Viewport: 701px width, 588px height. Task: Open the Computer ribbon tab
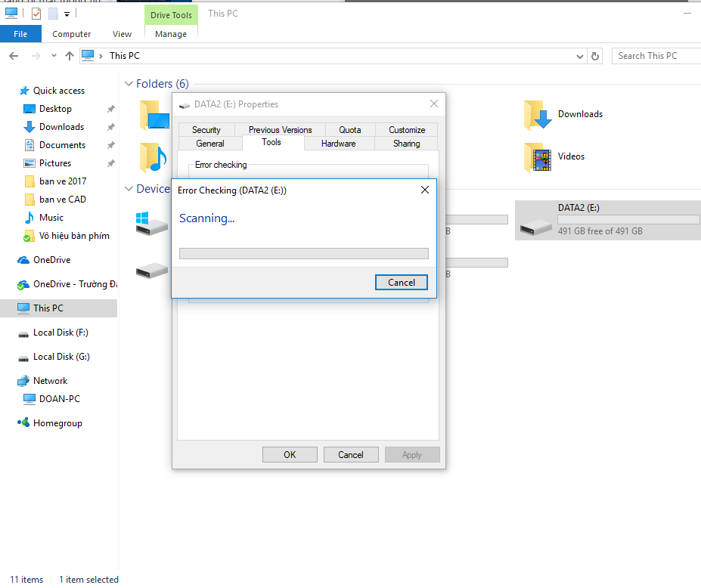[72, 34]
